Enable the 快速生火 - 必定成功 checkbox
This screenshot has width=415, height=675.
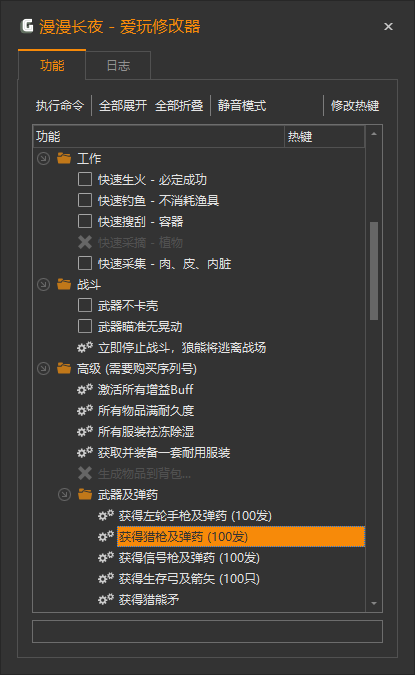pyautogui.click(x=85, y=179)
